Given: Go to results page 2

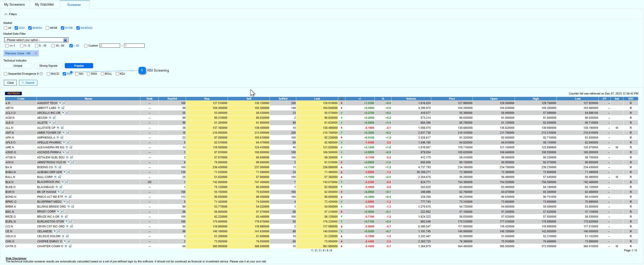Looking at the screenshot, I should 316,251.
